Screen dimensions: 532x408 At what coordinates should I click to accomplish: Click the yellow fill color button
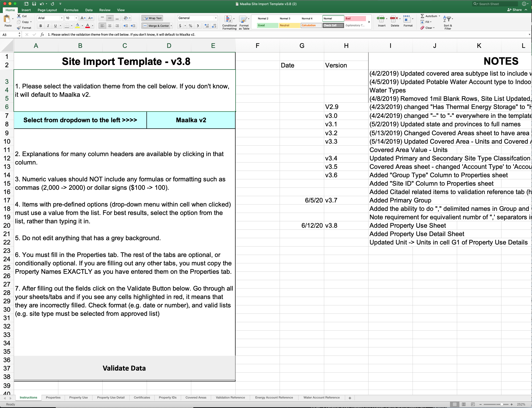[78, 26]
